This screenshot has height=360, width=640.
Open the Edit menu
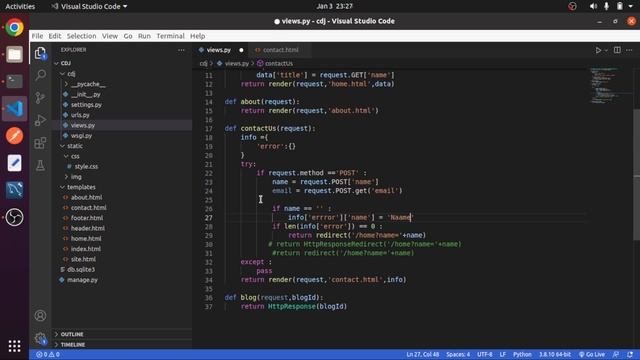pyautogui.click(x=55, y=36)
